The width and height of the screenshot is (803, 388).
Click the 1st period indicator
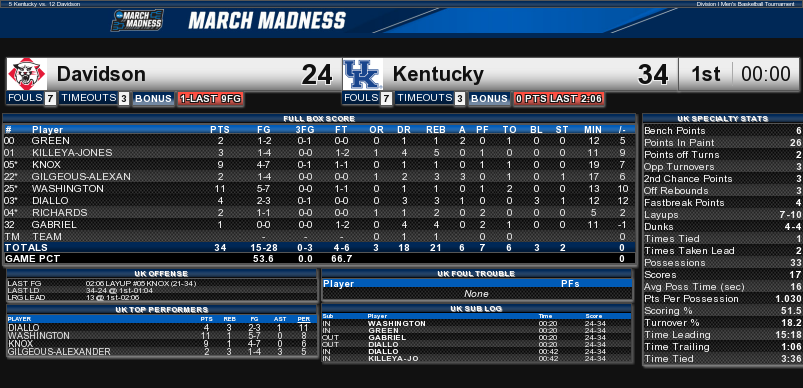coord(706,75)
